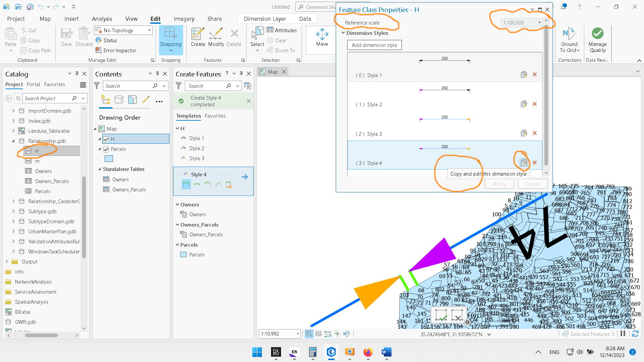Click the Add dimension style button

[374, 45]
